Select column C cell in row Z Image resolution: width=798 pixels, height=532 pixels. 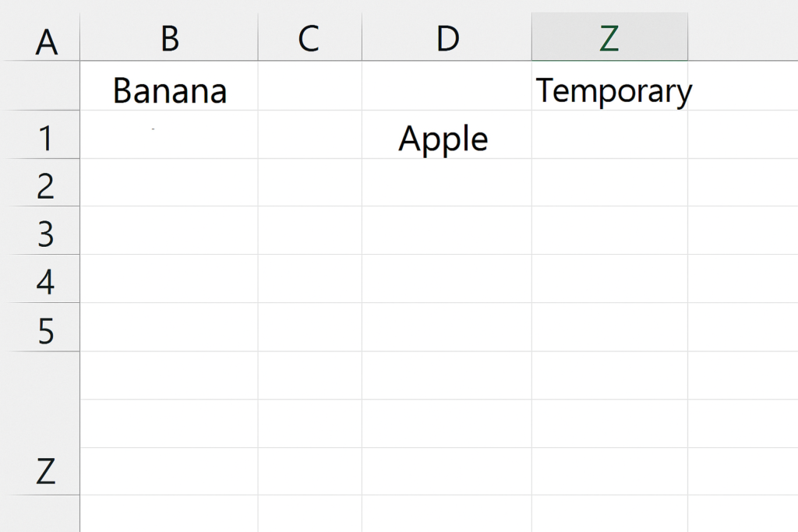pyautogui.click(x=310, y=471)
